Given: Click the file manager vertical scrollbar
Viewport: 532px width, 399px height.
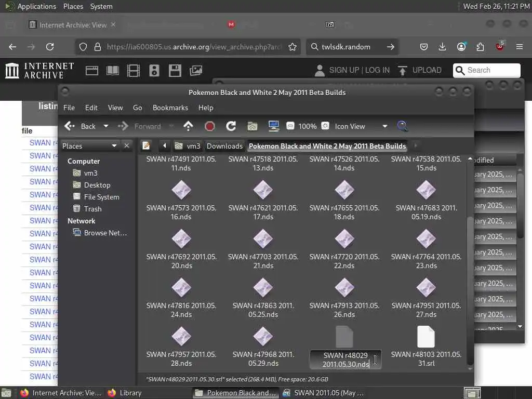Looking at the screenshot, I should pyautogui.click(x=470, y=291).
